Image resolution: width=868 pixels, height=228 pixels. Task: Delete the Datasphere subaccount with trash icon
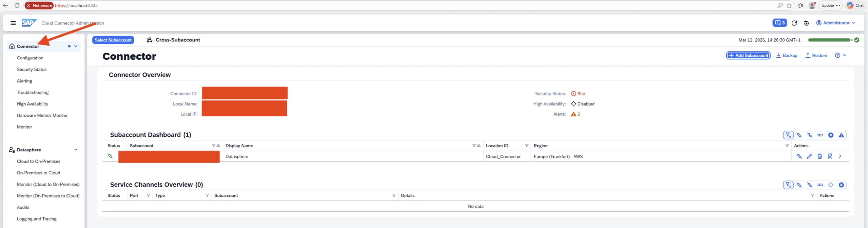[820, 156]
